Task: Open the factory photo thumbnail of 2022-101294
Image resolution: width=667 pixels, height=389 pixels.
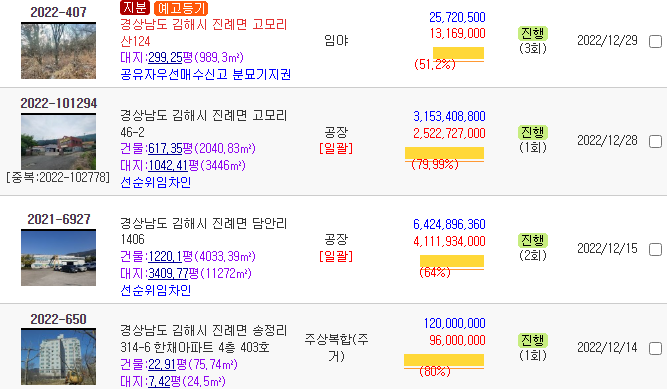Action: click(58, 142)
